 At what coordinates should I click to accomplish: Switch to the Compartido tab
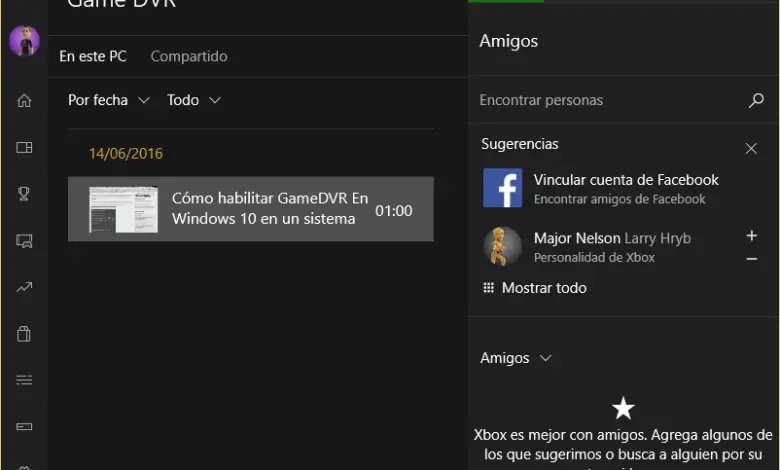[x=189, y=56]
